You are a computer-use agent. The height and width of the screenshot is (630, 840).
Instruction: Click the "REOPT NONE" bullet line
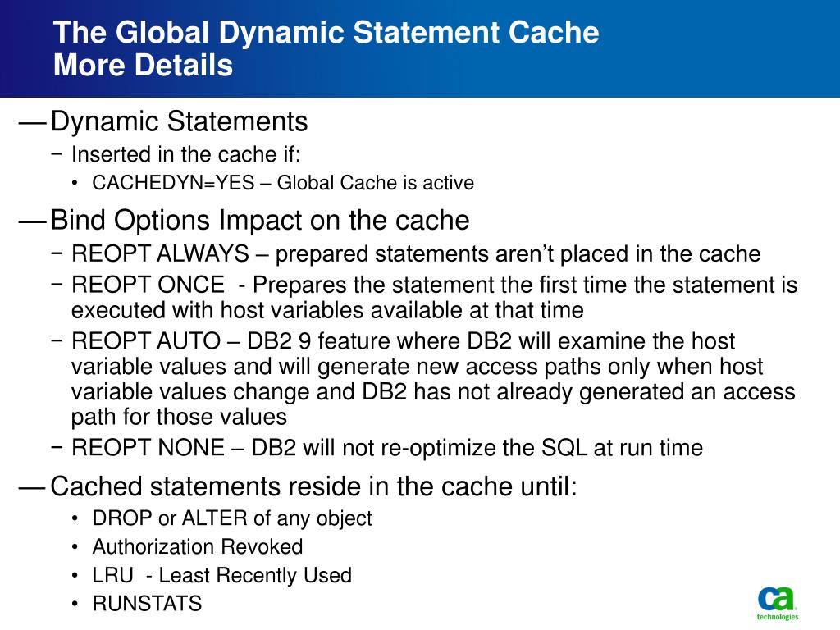387,448
